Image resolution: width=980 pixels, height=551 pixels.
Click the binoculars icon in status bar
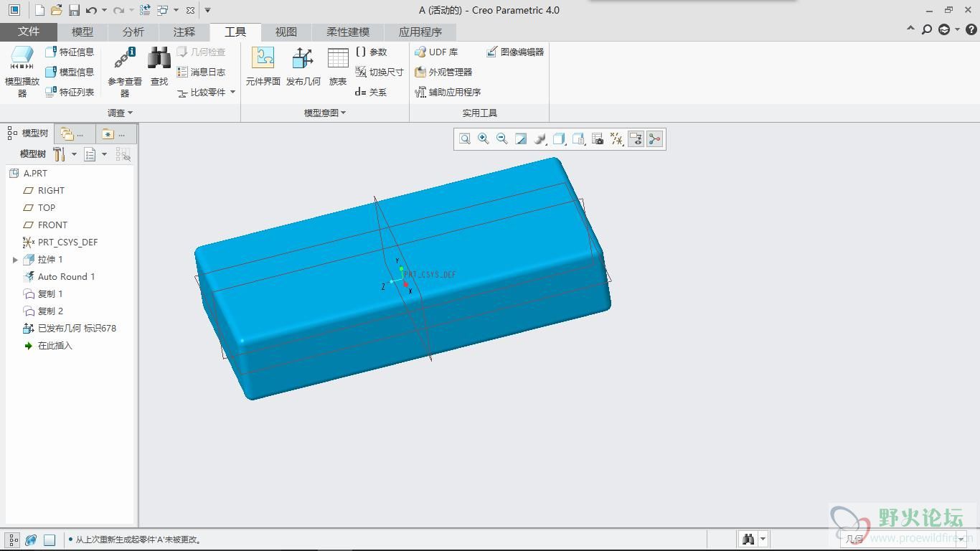tap(748, 539)
